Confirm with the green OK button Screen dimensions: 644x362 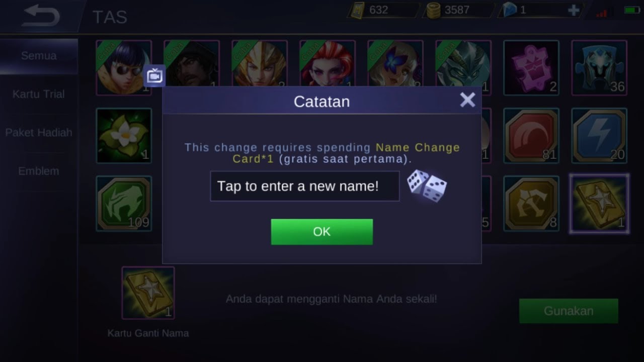coord(322,232)
